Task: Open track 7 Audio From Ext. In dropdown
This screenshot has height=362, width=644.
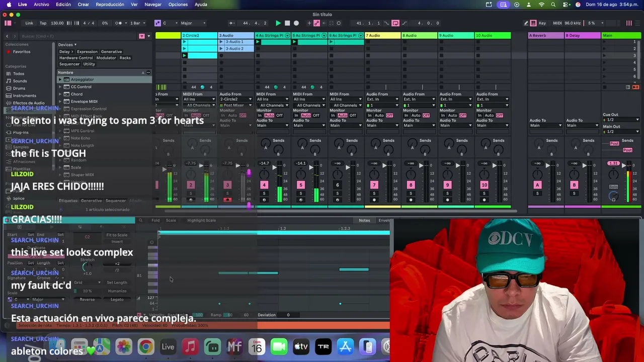Action: point(381,100)
